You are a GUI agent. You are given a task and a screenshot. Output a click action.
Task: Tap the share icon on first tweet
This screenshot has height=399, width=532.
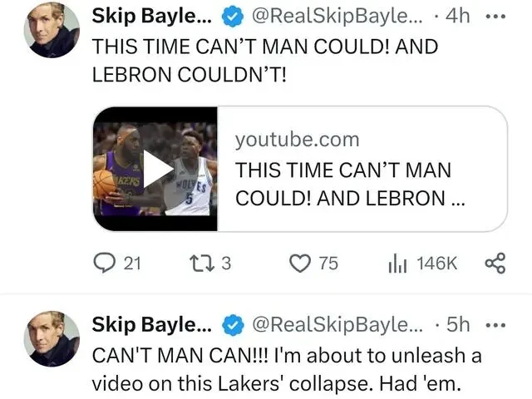point(495,264)
